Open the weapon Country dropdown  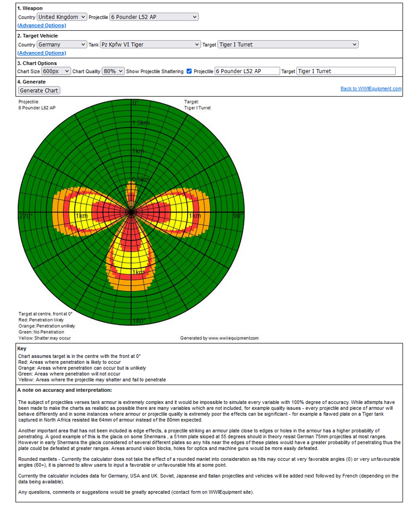62,17
